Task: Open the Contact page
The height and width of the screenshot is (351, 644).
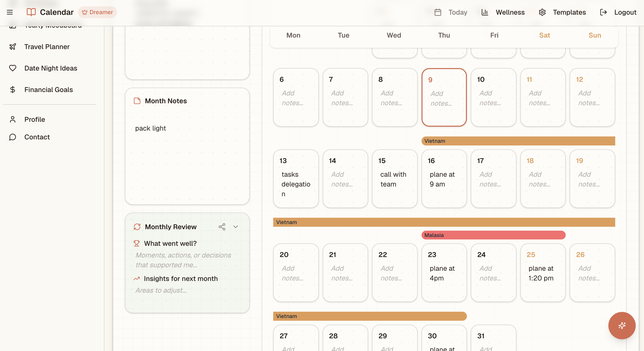Action: point(37,137)
